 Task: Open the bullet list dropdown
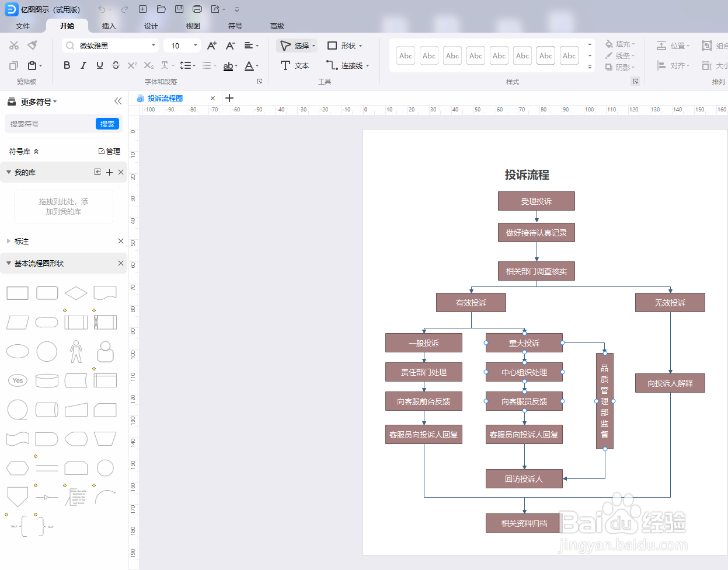(209, 65)
